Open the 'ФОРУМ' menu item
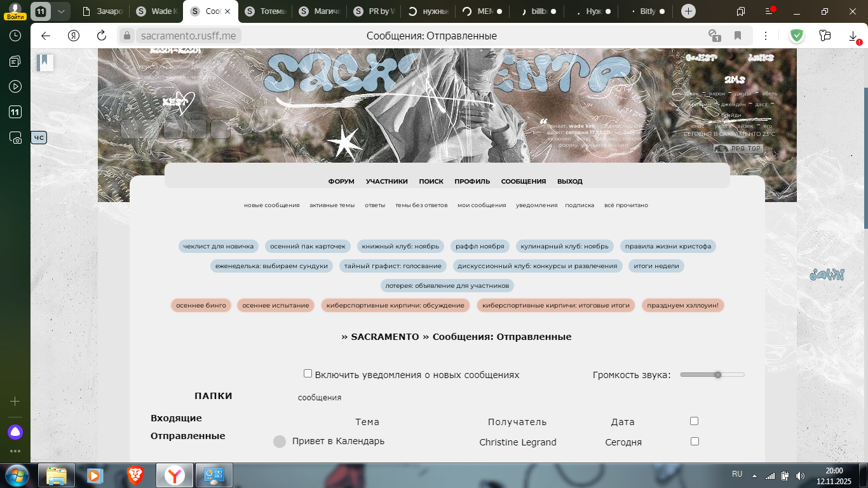 [x=341, y=181]
